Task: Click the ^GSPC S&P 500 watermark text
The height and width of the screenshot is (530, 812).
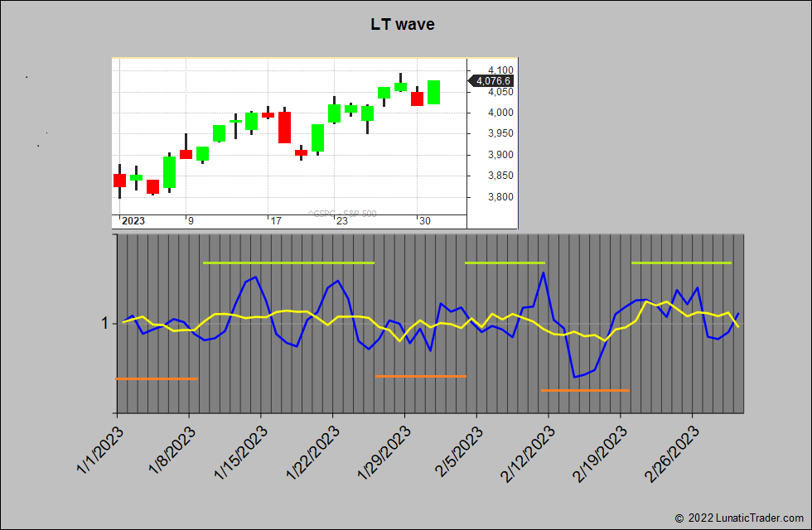Action: point(341,214)
